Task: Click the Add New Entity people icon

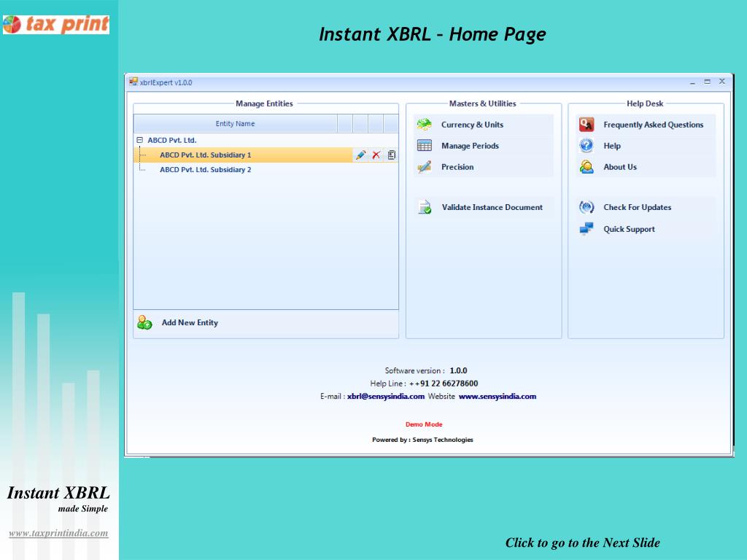Action: click(144, 322)
